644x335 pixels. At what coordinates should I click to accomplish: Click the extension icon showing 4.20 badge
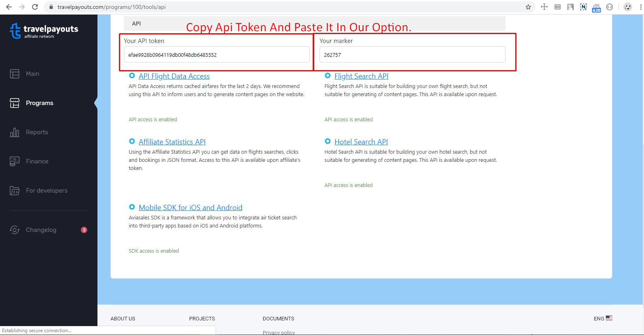[596, 7]
